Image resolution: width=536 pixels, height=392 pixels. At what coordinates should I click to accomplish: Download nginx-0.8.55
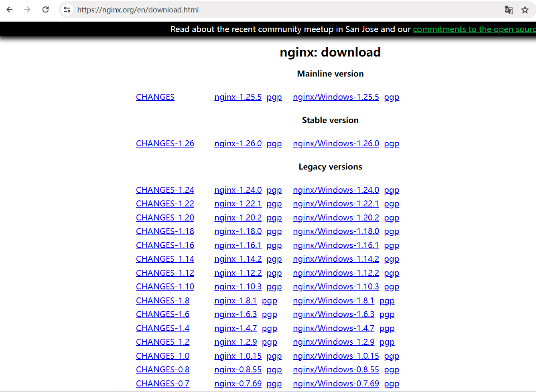(x=238, y=370)
